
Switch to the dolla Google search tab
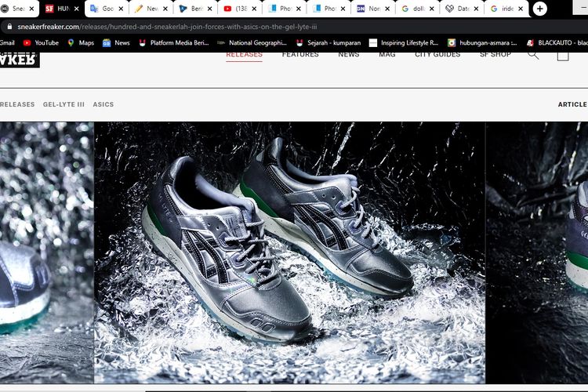tap(416, 9)
